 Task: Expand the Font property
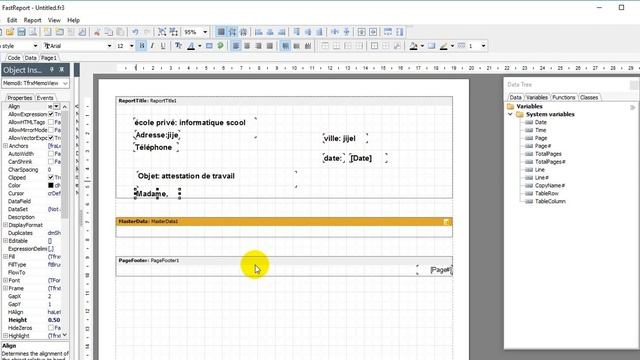[x=5, y=280]
